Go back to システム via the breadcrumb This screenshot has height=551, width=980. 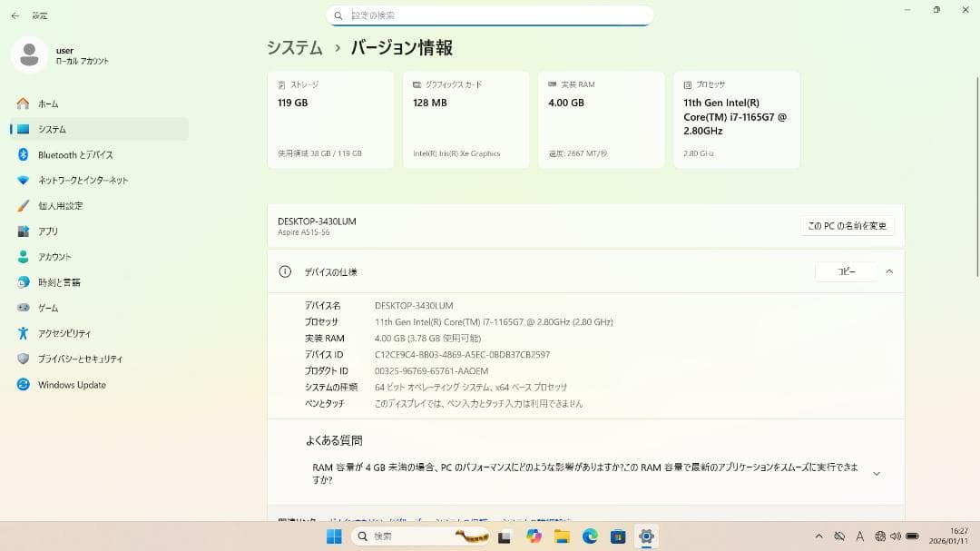(294, 47)
